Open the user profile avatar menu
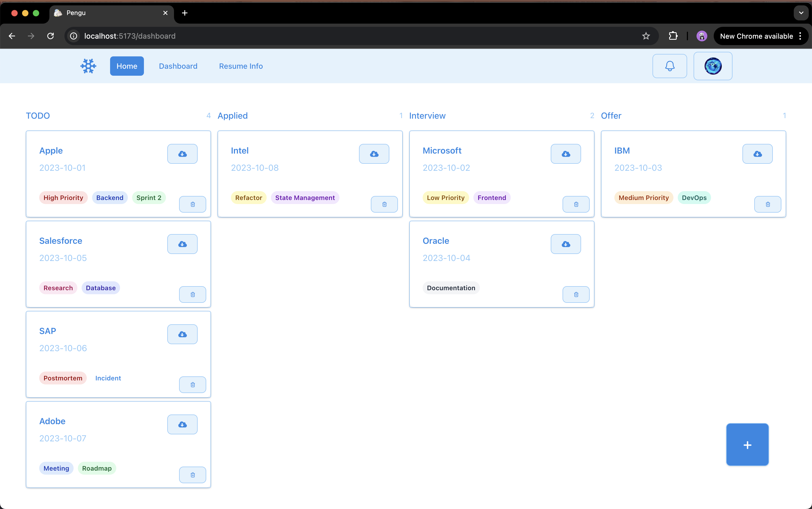The height and width of the screenshot is (509, 812). [712, 66]
